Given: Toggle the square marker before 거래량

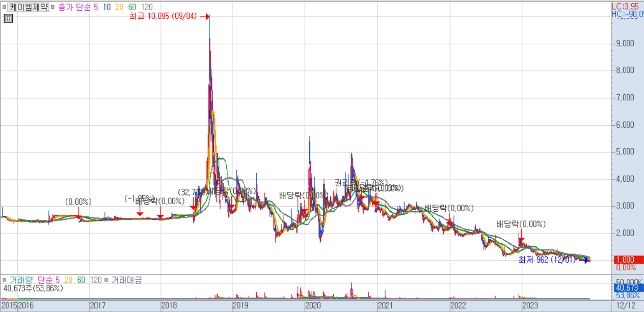Looking at the screenshot, I should point(5,279).
